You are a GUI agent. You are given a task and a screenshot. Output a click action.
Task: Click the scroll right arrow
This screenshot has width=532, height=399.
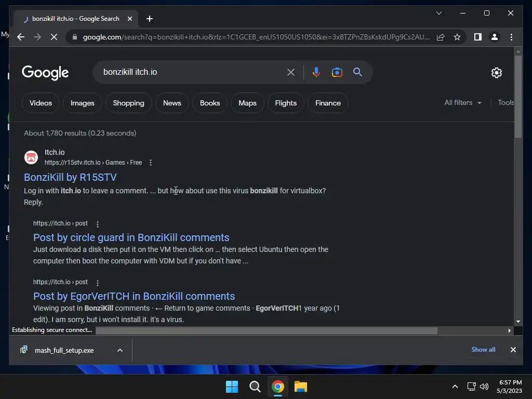[509, 330]
